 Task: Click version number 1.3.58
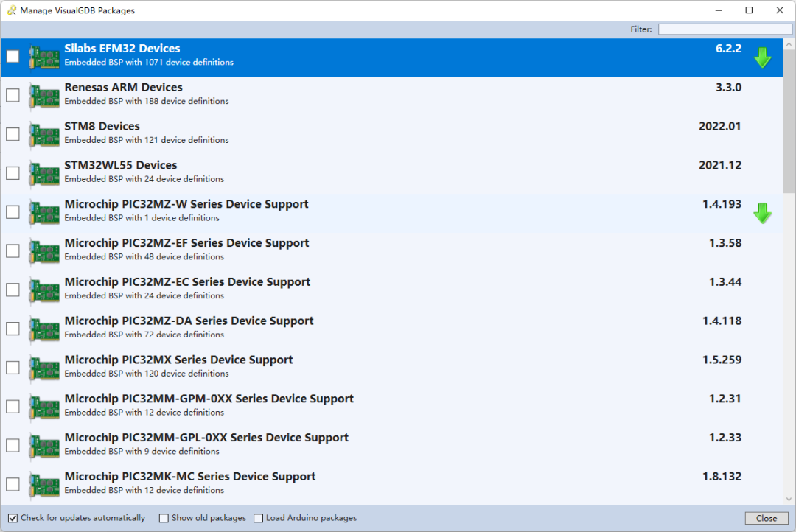(x=725, y=243)
